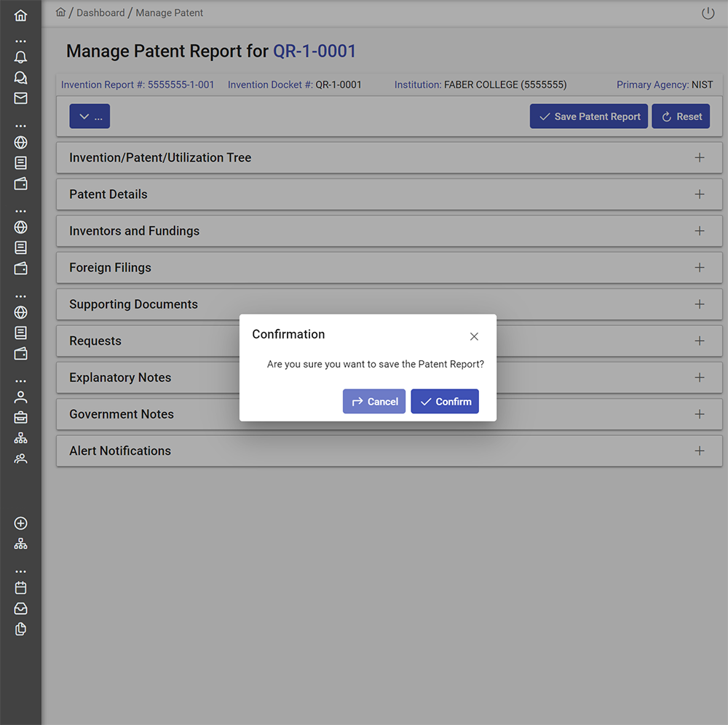This screenshot has height=725, width=728.
Task: Open the briefcase icon in sidebar
Action: 20,417
